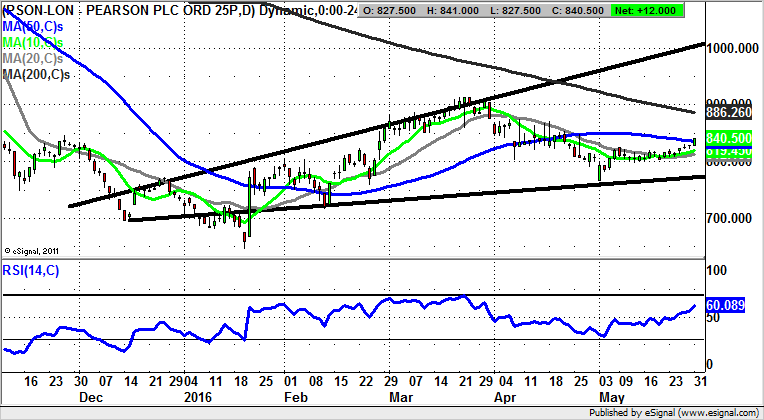This screenshot has height=420, width=764.
Task: Click the 886.260 price axis marker
Action: pyautogui.click(x=728, y=114)
